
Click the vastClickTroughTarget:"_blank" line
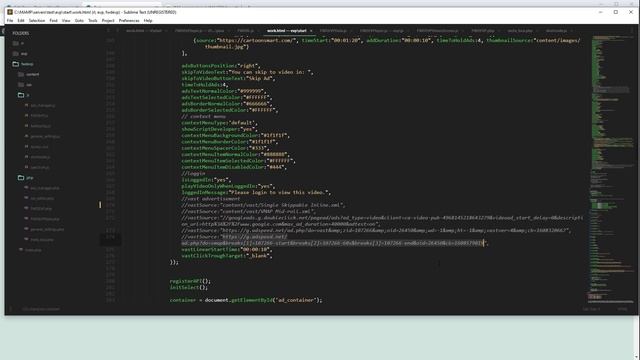(227, 256)
